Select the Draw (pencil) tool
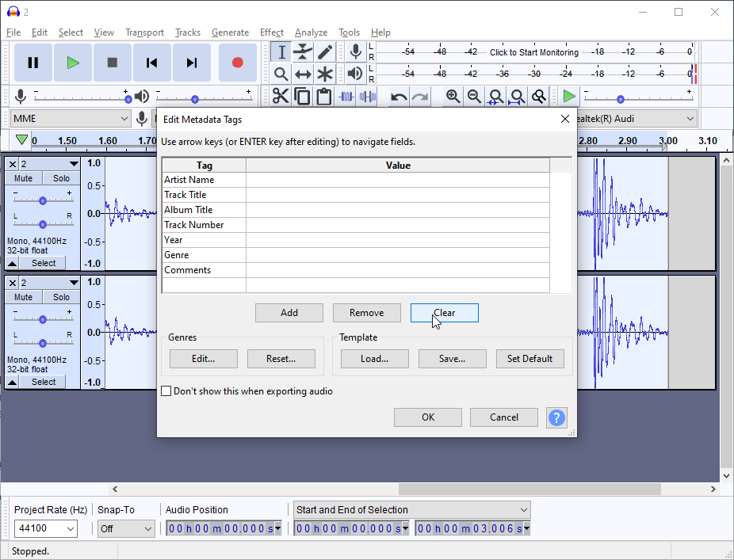Viewport: 734px width, 560px height. [x=325, y=52]
